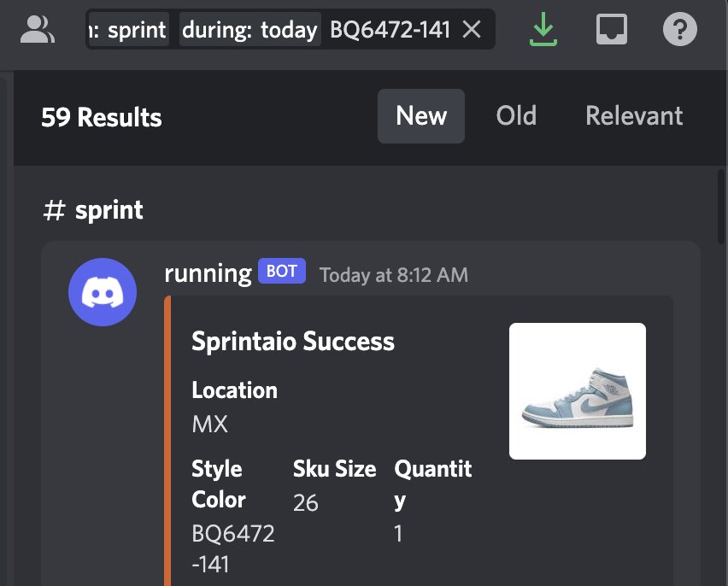Click the running bot avatar
This screenshot has width=728, height=586.
(103, 292)
